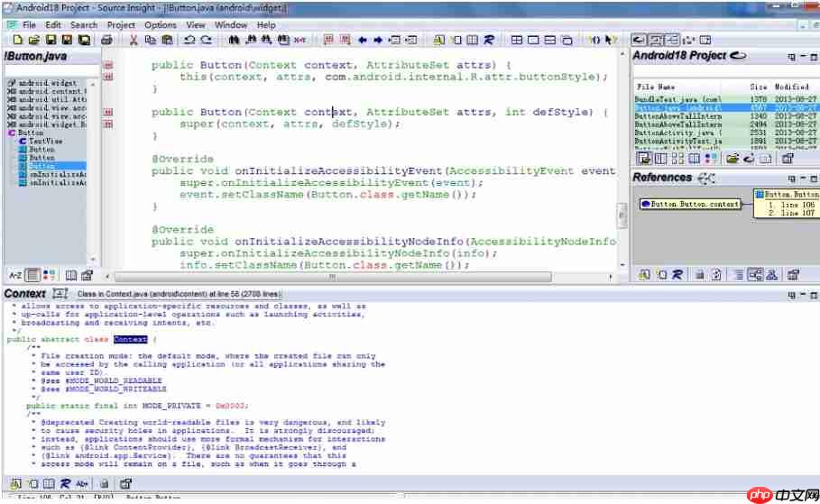Click the Redo arrow icon
This screenshot has height=504, width=820.
click(206, 40)
